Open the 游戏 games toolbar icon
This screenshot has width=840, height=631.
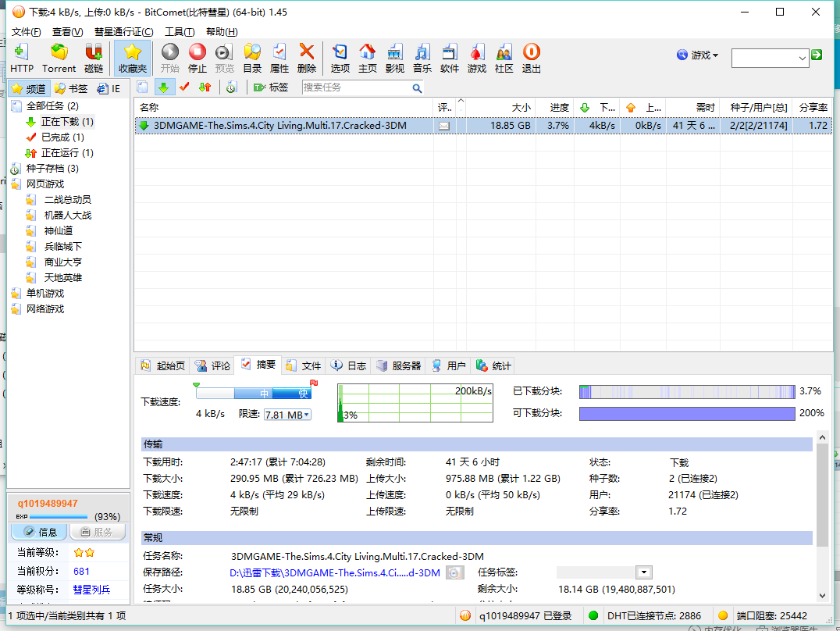477,58
